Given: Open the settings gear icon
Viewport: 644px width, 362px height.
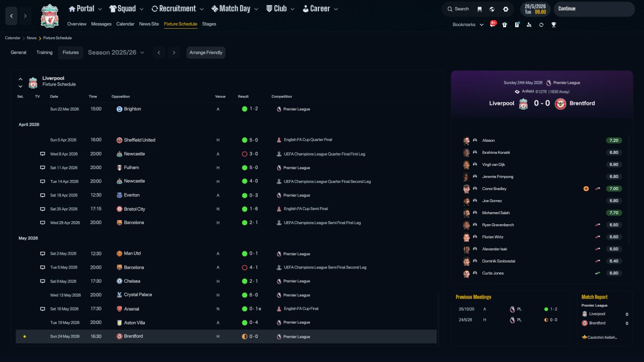Looking at the screenshot, I should [506, 9].
